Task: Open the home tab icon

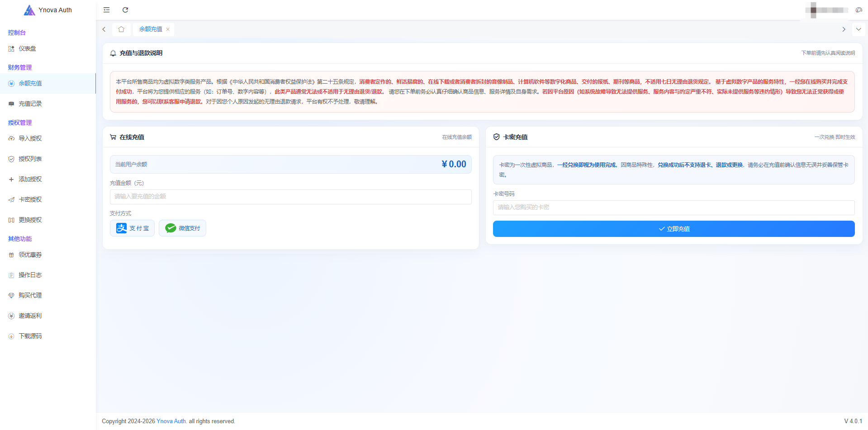Action: pos(121,29)
